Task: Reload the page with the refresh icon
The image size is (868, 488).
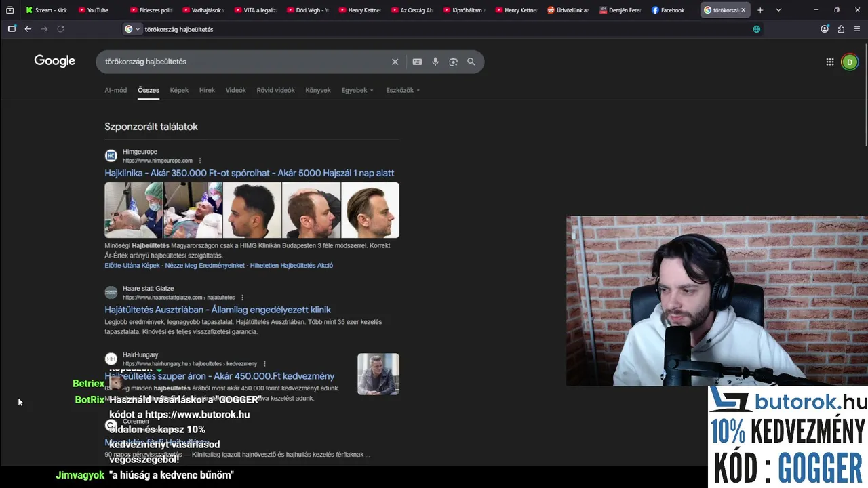Action: pos(60,29)
